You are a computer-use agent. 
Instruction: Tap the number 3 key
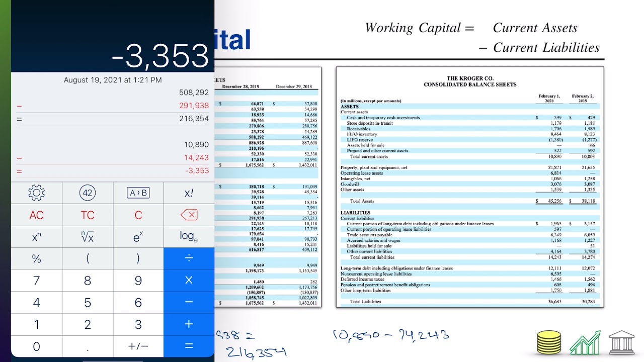[138, 324]
